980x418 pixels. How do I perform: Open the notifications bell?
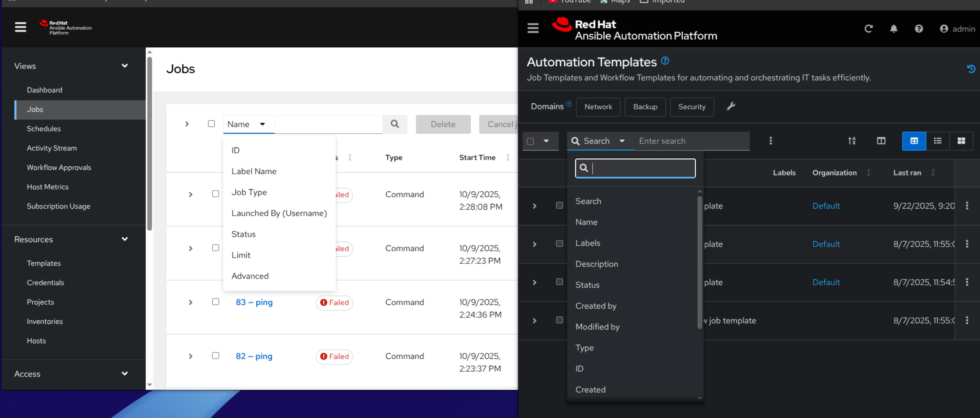pos(894,28)
